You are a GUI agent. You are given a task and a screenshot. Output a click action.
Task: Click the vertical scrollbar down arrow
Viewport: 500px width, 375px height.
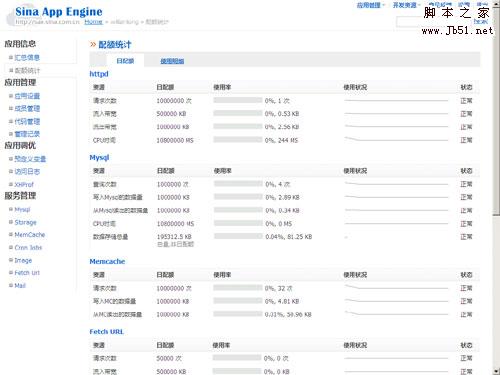496,371
